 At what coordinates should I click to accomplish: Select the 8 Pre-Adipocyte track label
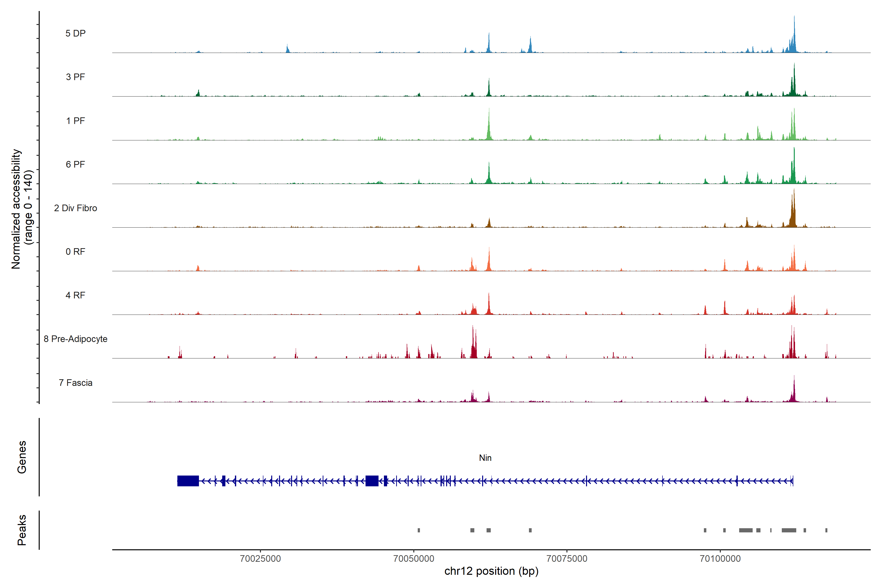click(75, 339)
